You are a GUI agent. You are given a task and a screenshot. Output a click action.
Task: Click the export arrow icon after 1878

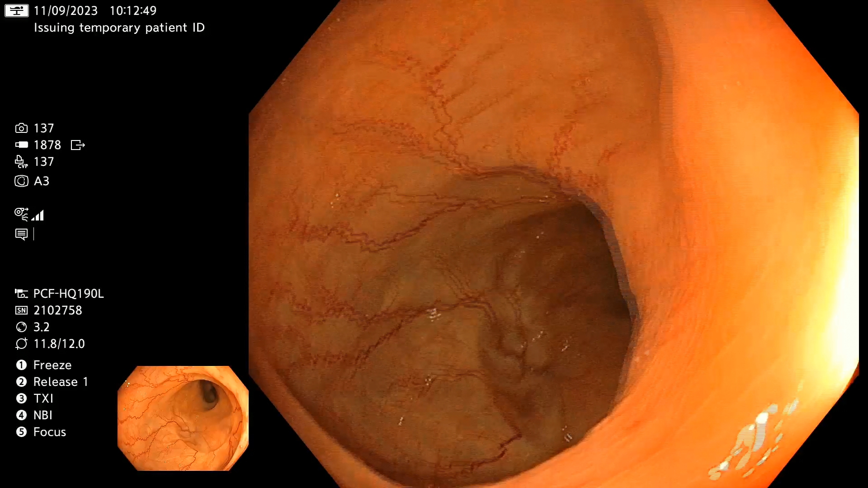point(78,145)
